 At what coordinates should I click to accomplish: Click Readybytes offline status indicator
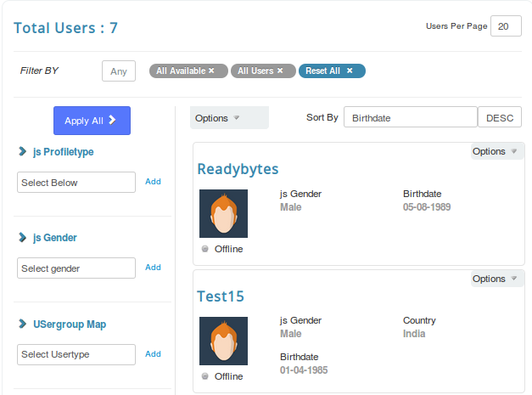click(205, 249)
